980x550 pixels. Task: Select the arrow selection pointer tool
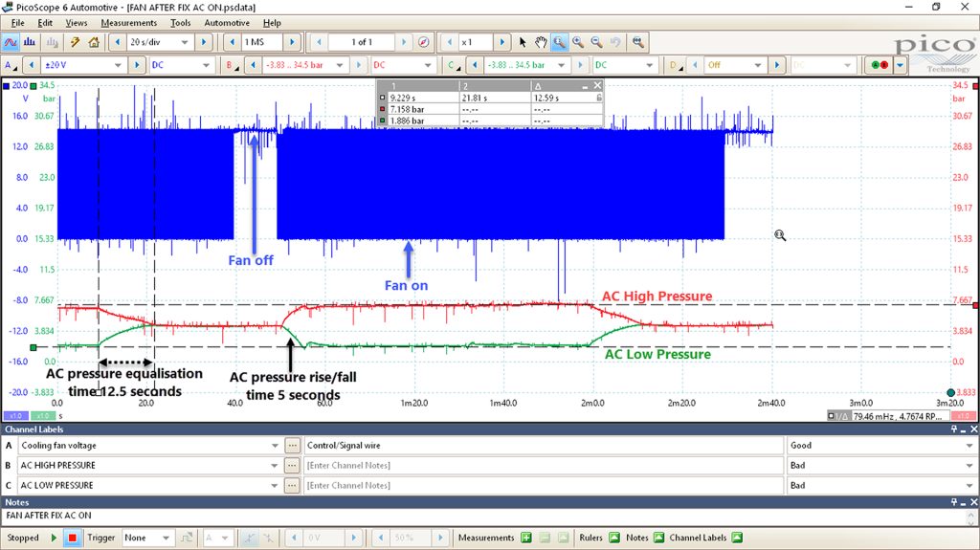point(523,42)
